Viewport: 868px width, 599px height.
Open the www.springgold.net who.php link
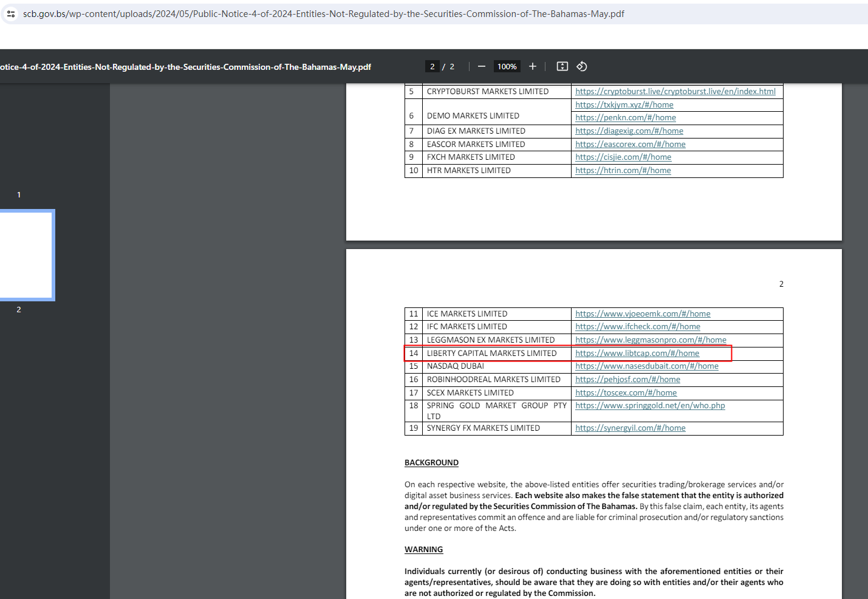click(x=649, y=406)
